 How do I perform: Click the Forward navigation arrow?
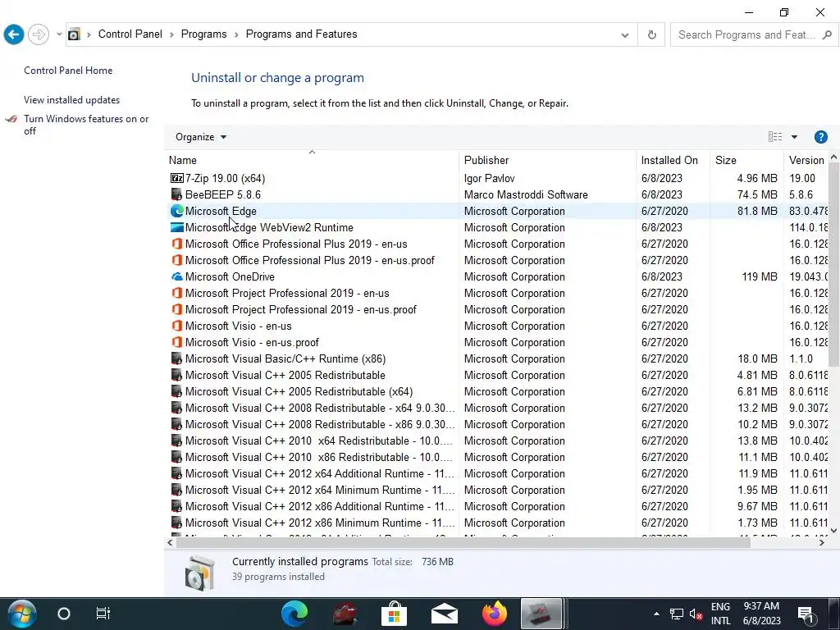pyautogui.click(x=39, y=34)
